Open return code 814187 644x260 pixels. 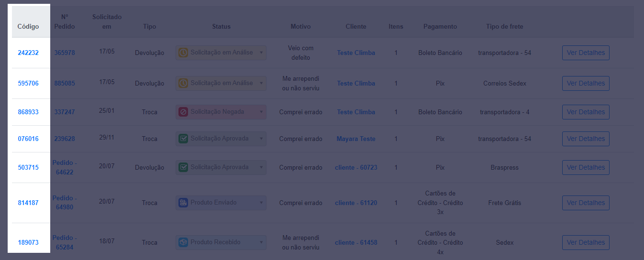coord(28,203)
